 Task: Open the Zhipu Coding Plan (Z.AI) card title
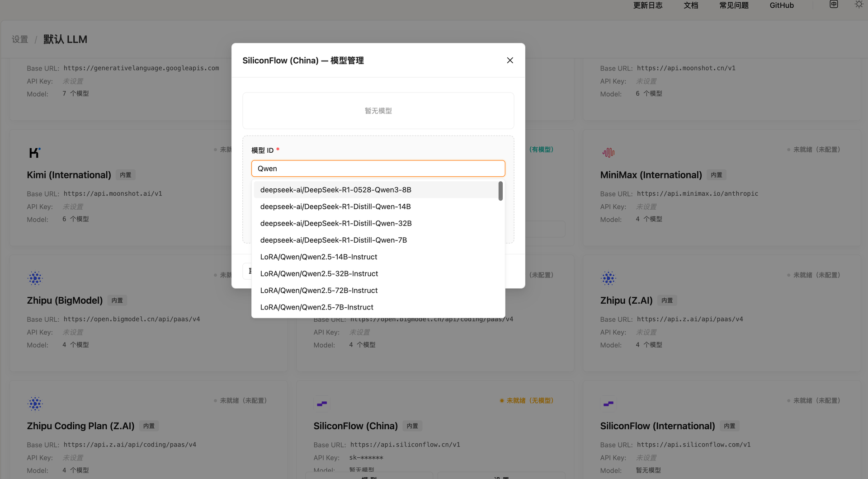[x=80, y=426]
